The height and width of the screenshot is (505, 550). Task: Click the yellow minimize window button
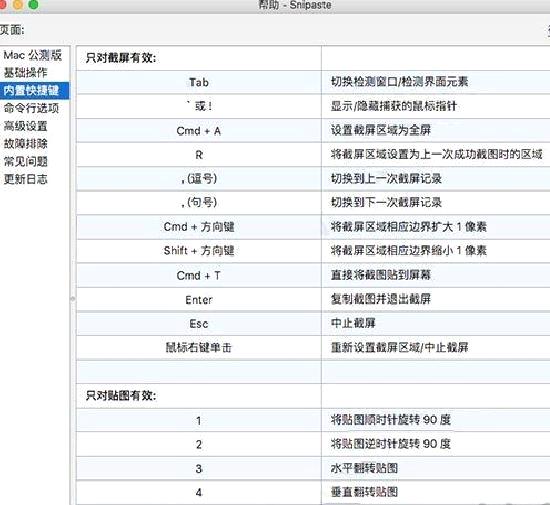18,4
